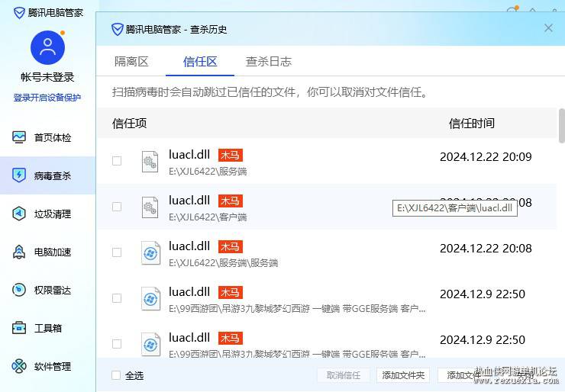Open 权限雷达 in the sidebar
This screenshot has height=392, width=565.
tap(47, 290)
